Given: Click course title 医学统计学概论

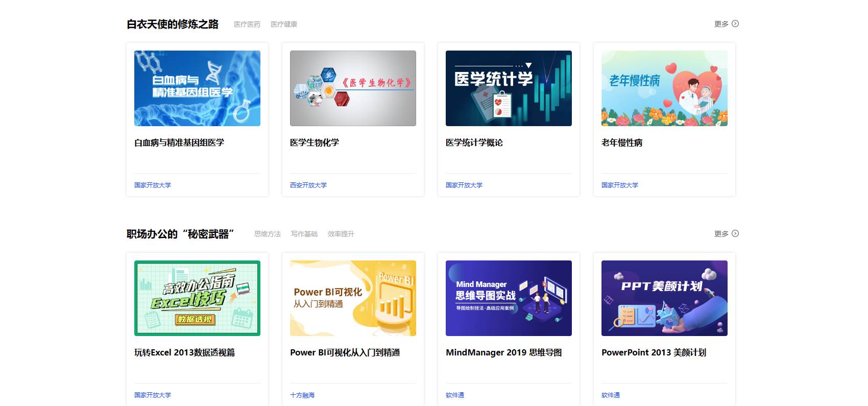Looking at the screenshot, I should pos(474,143).
